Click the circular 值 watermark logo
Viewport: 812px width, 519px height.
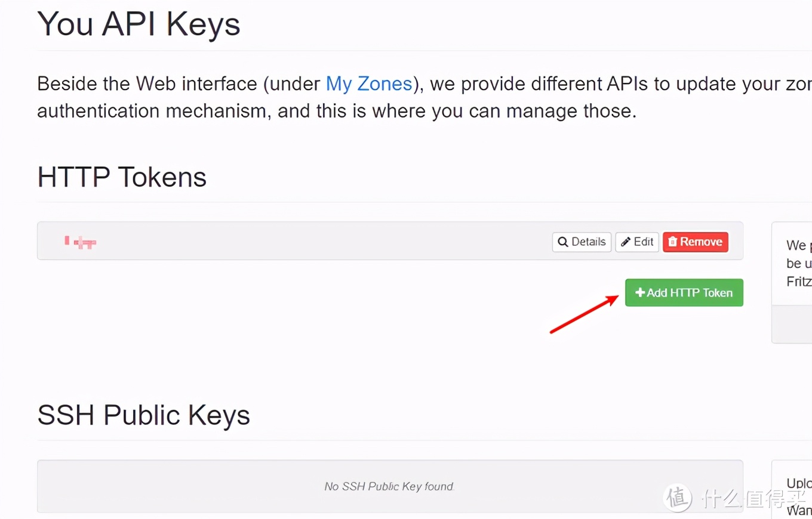679,498
